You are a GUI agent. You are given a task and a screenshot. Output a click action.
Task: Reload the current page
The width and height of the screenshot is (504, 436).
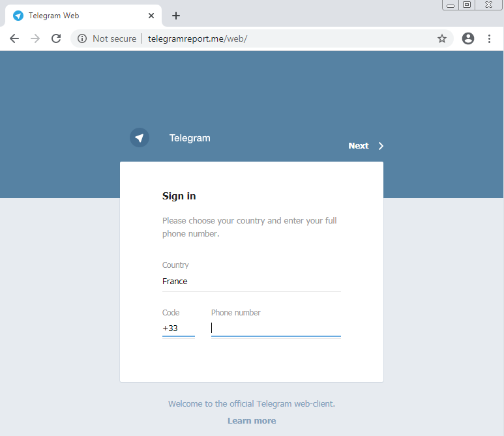pyautogui.click(x=56, y=38)
